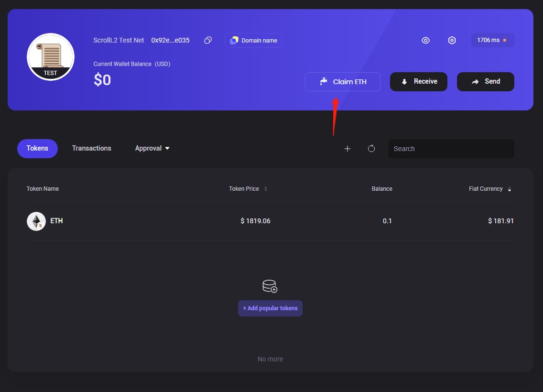
Task: Switch to the Transactions tab
Action: point(91,148)
